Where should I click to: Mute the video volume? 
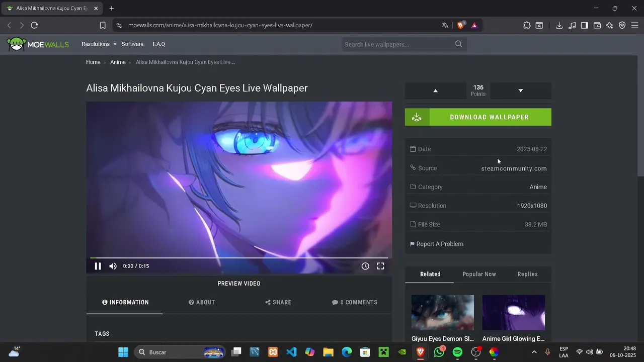[x=113, y=266]
